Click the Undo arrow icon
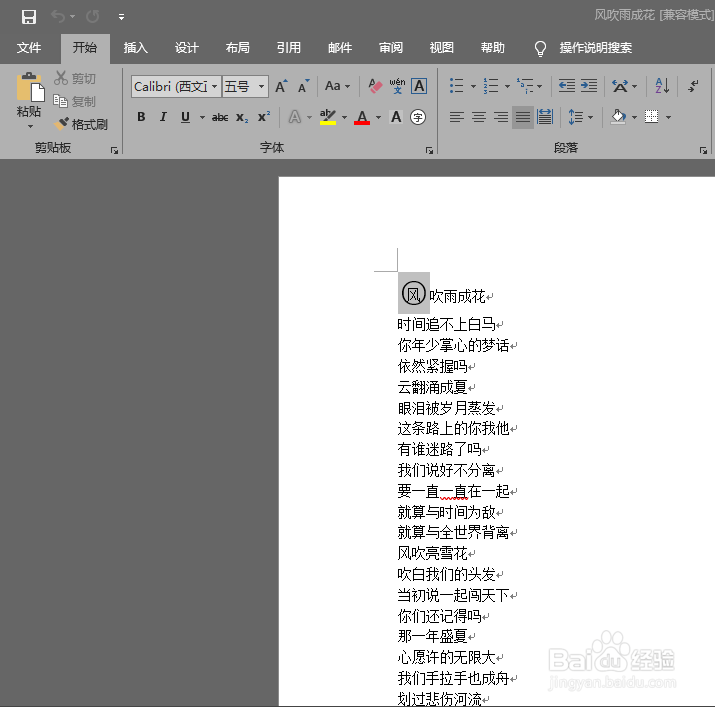 58,17
